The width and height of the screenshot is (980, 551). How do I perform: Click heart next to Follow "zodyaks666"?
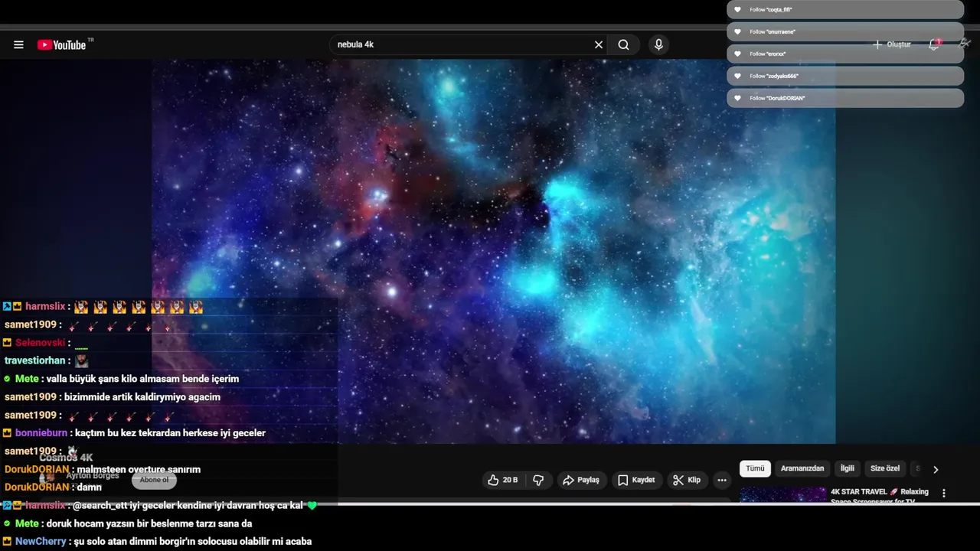point(737,76)
